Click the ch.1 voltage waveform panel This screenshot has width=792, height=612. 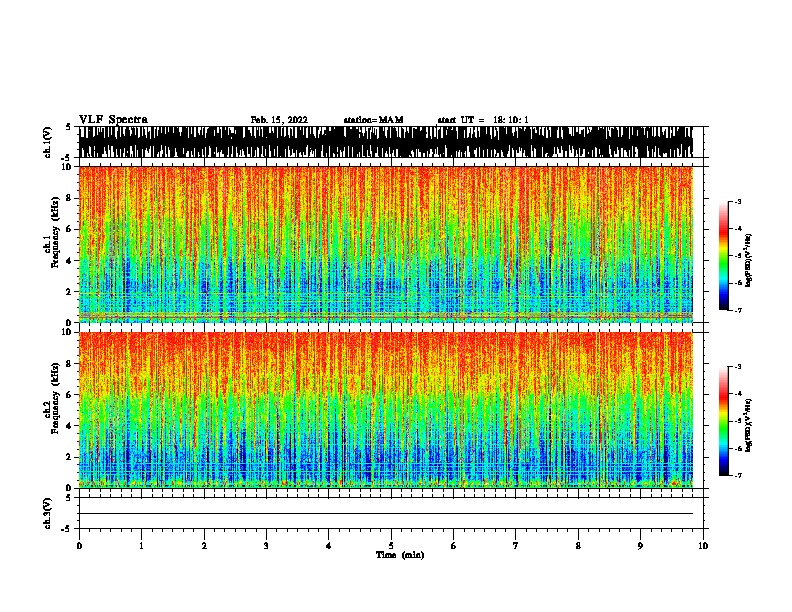pos(386,142)
